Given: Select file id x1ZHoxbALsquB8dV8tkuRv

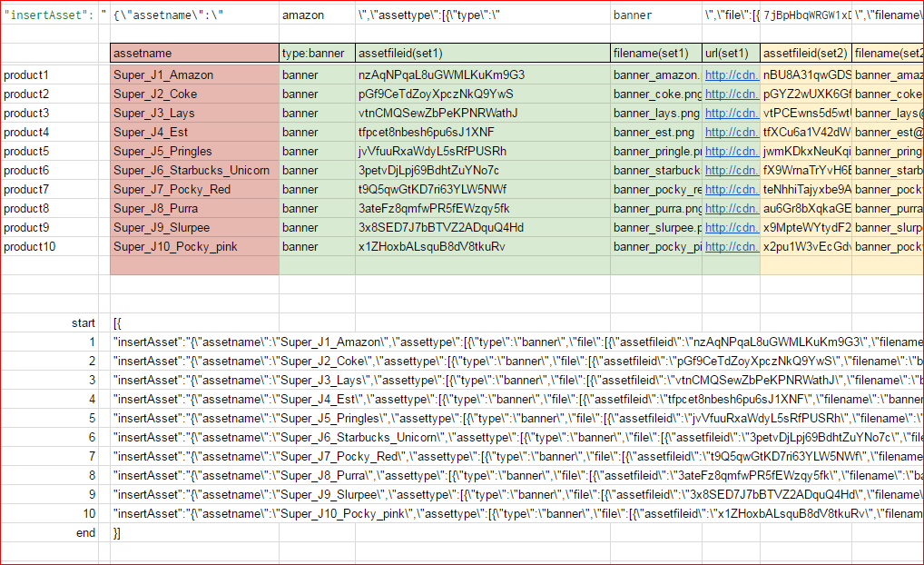Looking at the screenshot, I should click(x=483, y=246).
